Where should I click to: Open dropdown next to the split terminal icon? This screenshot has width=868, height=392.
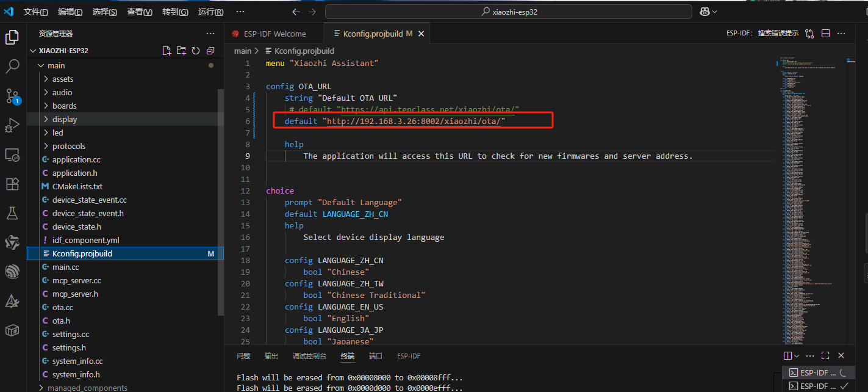(x=797, y=355)
